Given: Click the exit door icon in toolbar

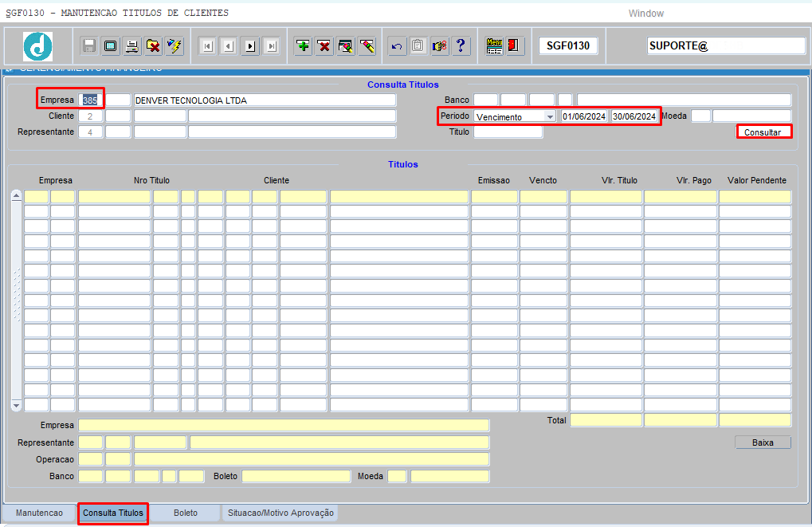Looking at the screenshot, I should [x=515, y=46].
